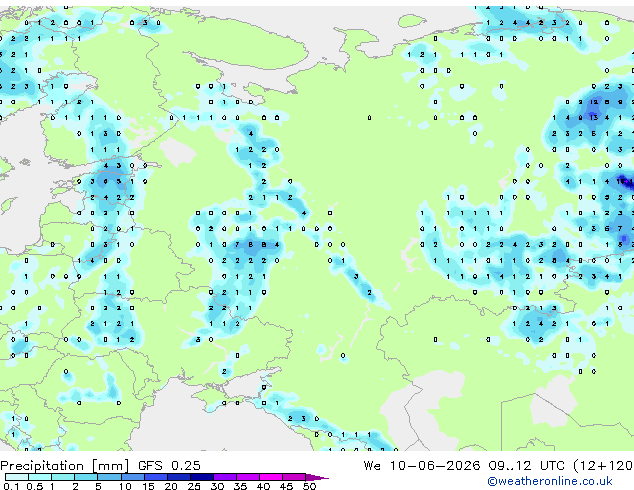Click the "09..12 UTC" time label

coord(526,465)
